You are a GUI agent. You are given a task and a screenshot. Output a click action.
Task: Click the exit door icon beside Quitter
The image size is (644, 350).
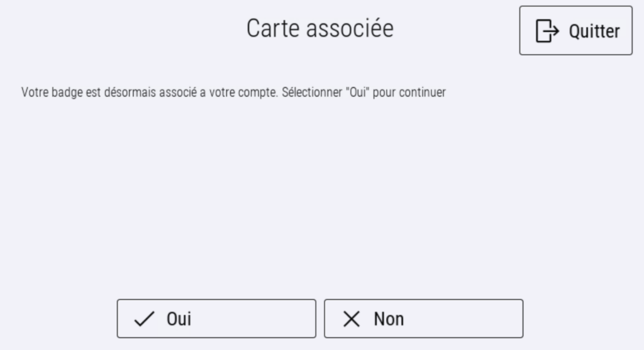547,31
